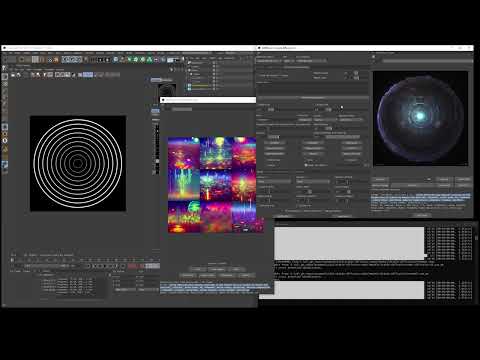
Task: Toggle the Y axis lock button
Action: click(72, 60)
